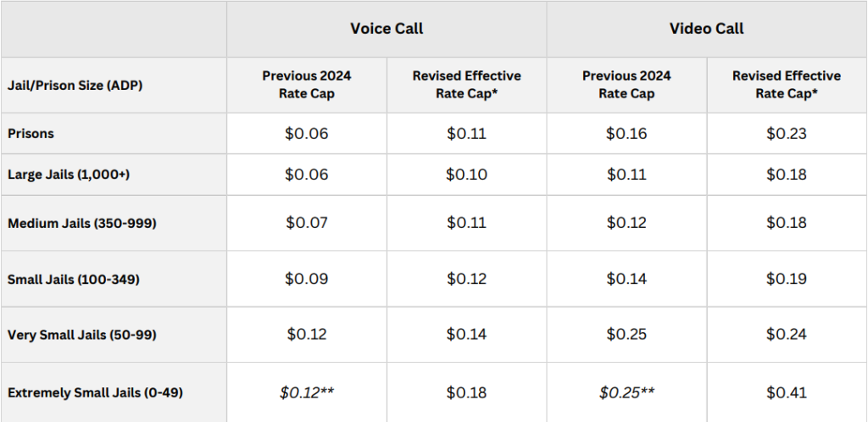Click the italic $0.25** video rate cell
The image size is (868, 422).
[626, 392]
